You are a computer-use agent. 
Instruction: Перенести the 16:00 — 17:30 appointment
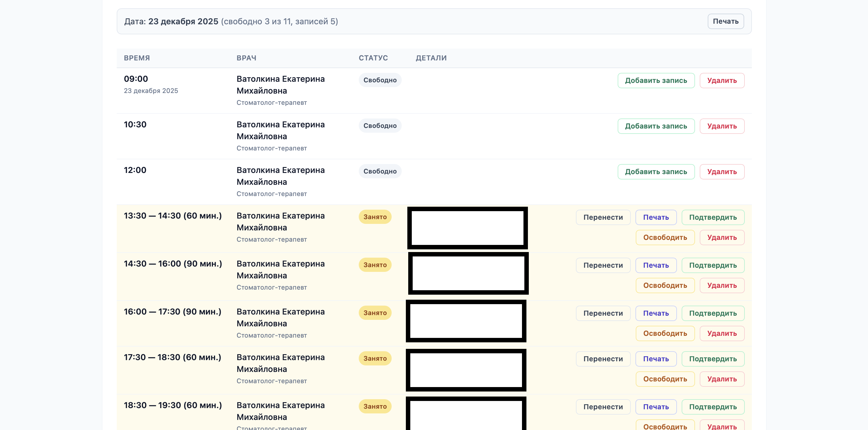(x=603, y=313)
